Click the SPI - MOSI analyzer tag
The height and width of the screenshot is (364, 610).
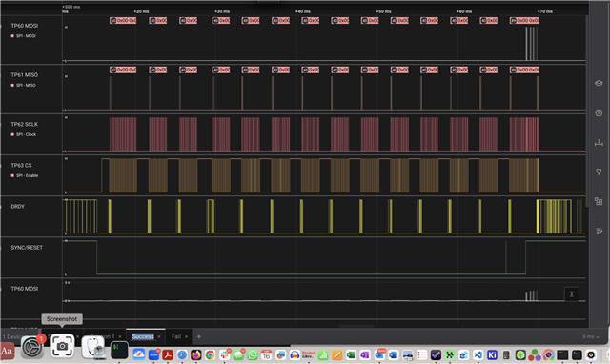(23, 36)
